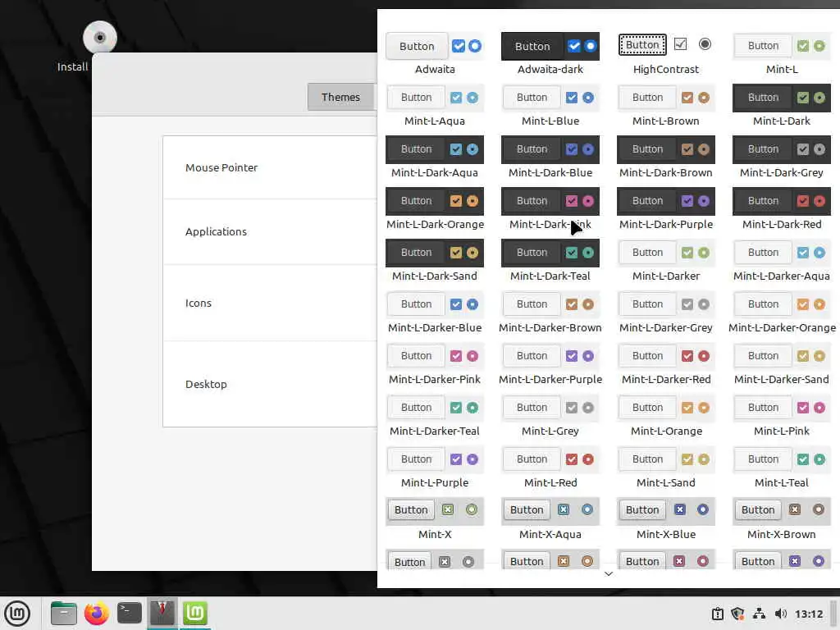Select Mint-L-Darker-Purple theme
This screenshot has width=840, height=630.
pos(550,364)
